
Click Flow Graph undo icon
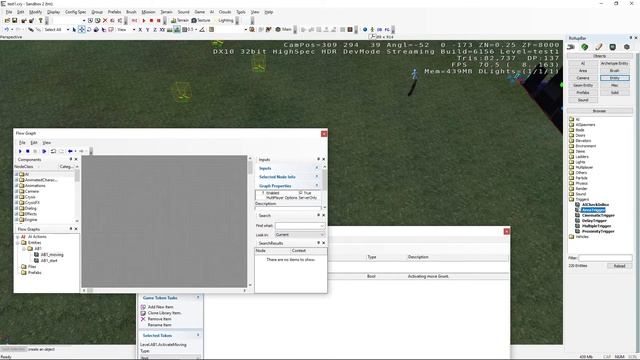click(53, 151)
